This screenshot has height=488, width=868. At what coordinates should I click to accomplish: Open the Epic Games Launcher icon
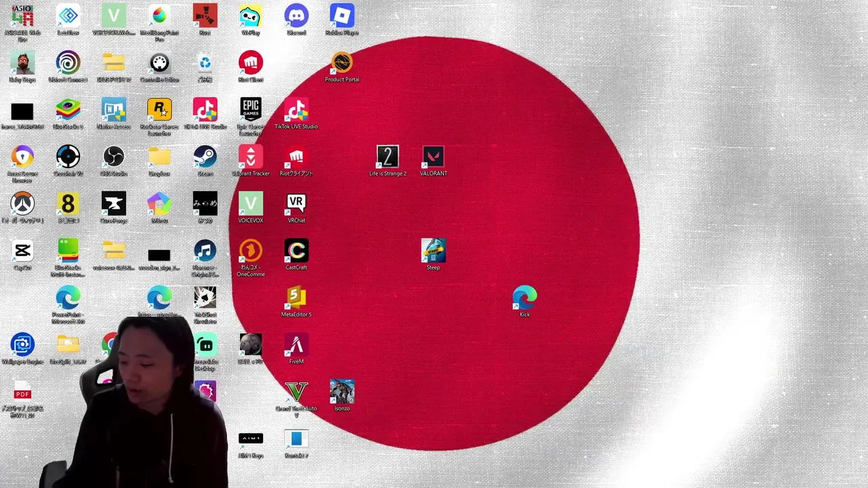(x=250, y=110)
